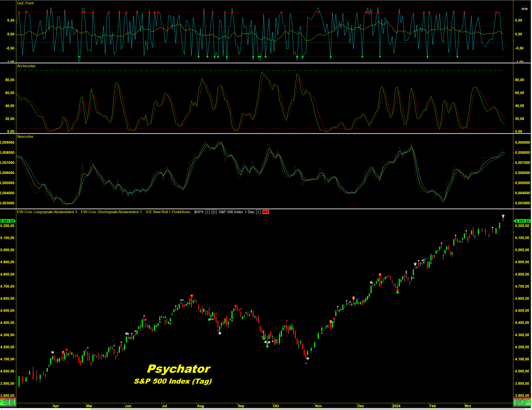The height and width of the screenshot is (410, 532).
Task: Select the EW-Croc Shortsignale Abstandstest 3 label
Action: [x=111, y=212]
